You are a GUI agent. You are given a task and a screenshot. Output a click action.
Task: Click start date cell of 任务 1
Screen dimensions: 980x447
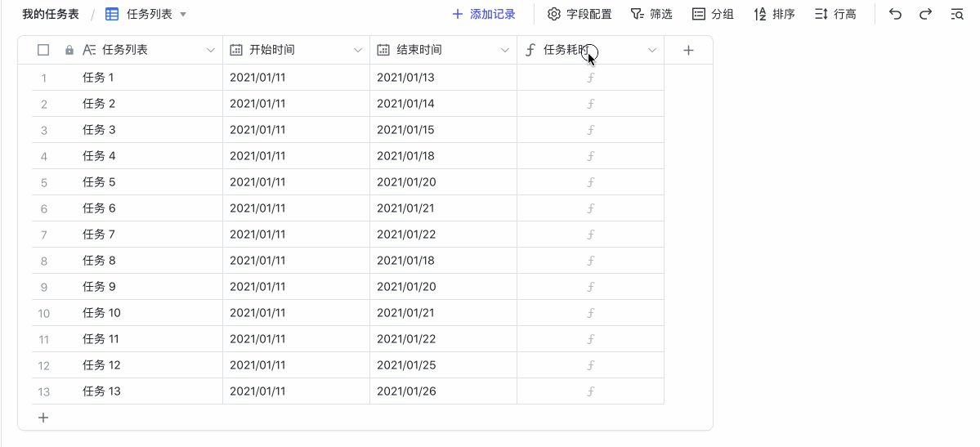[296, 78]
